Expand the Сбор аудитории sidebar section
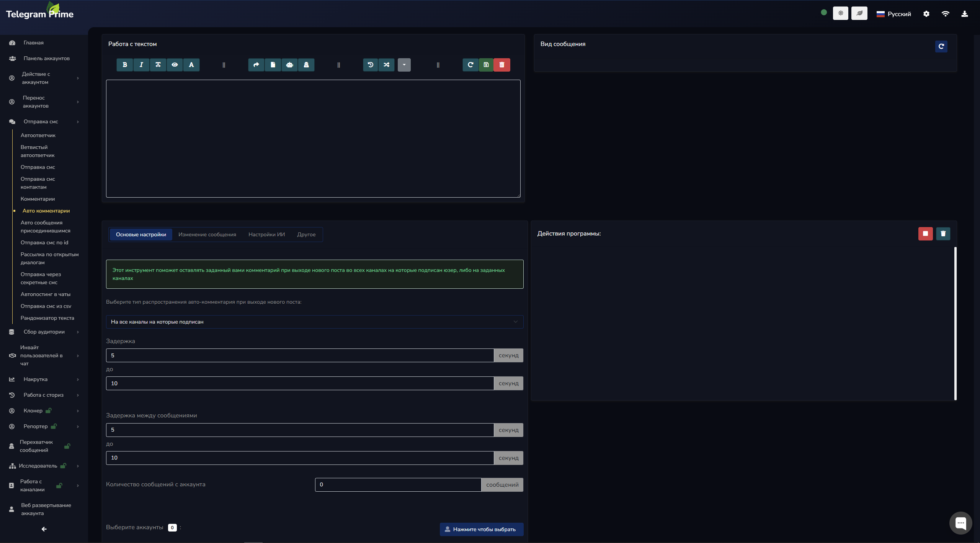 pyautogui.click(x=44, y=332)
